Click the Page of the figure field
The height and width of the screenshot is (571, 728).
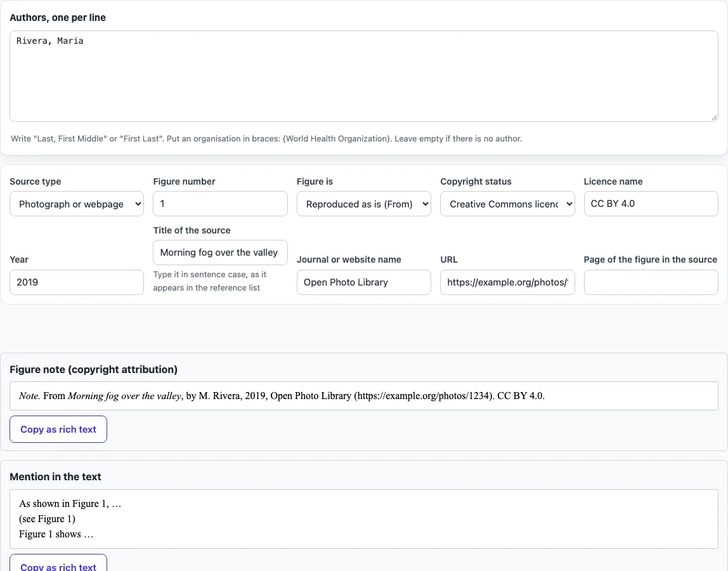tap(651, 282)
